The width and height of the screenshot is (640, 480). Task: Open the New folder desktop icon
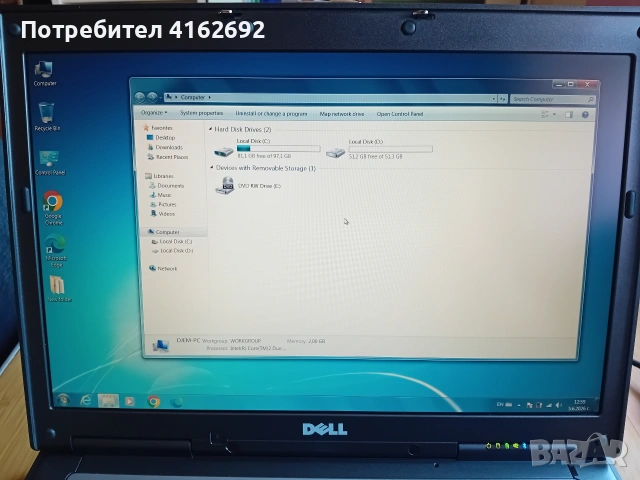pos(58,288)
